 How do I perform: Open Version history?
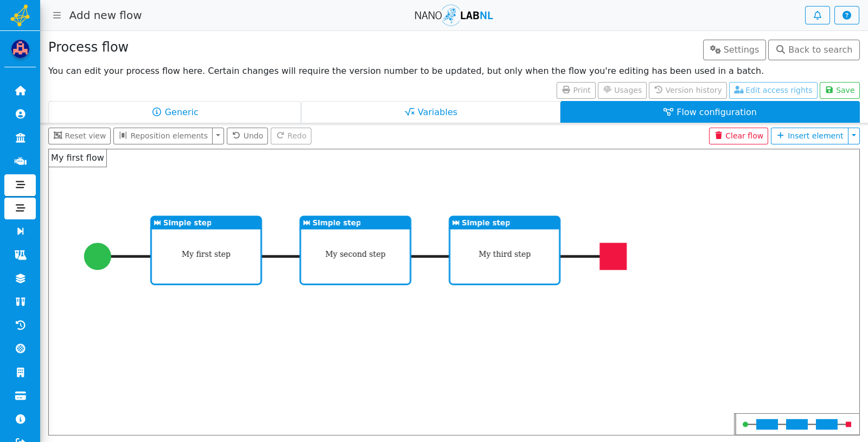point(687,90)
